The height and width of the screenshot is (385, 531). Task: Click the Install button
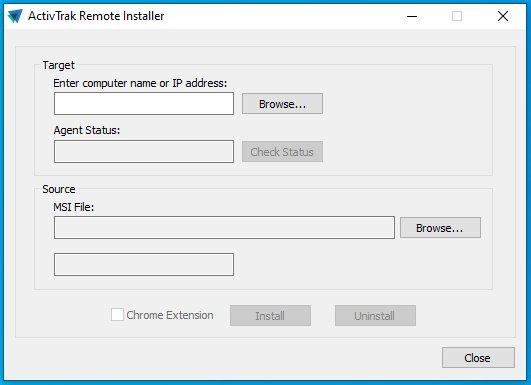click(270, 316)
